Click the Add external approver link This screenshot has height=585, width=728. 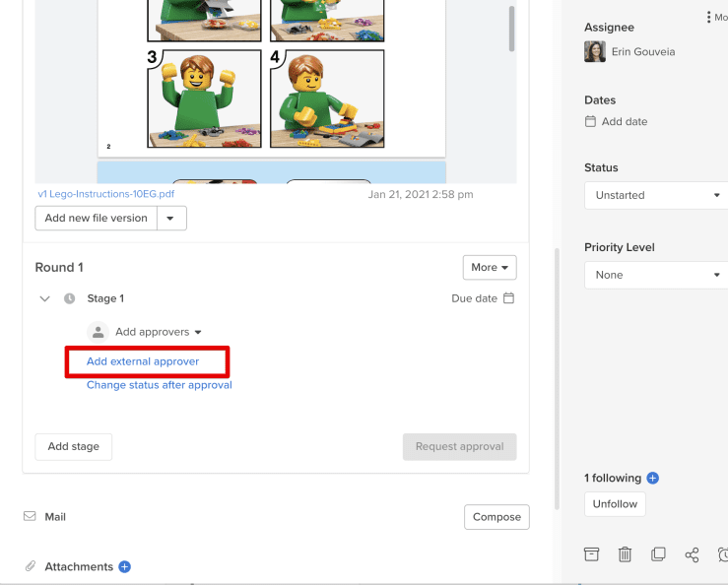point(143,361)
